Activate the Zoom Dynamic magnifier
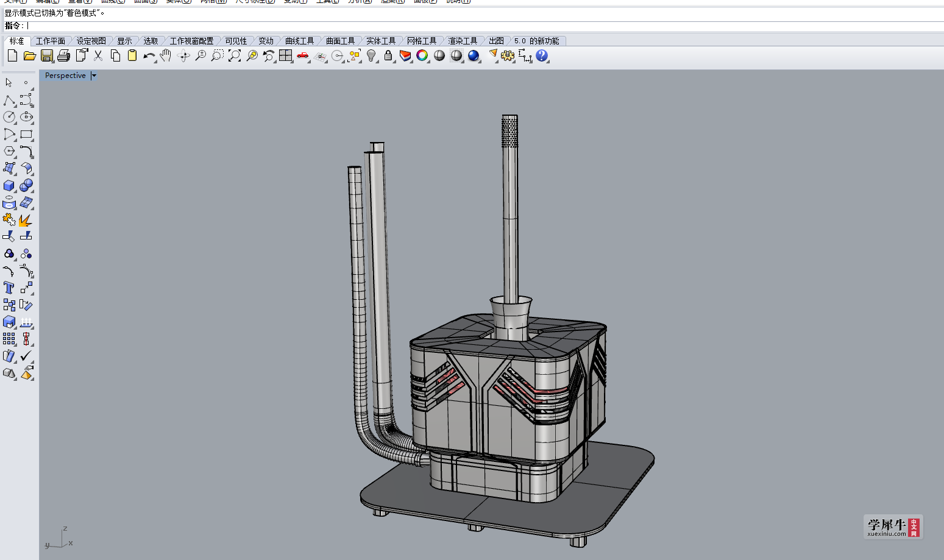Screen dimensions: 944x560 point(200,56)
